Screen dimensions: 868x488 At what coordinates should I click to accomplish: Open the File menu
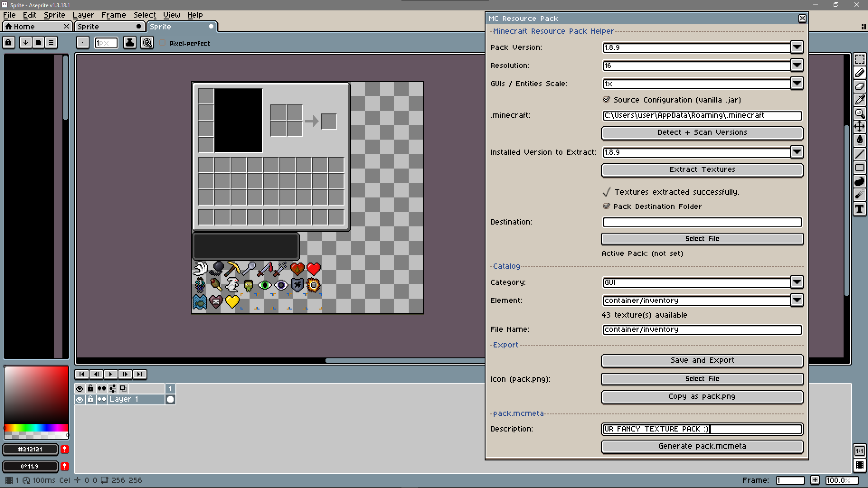[9, 15]
